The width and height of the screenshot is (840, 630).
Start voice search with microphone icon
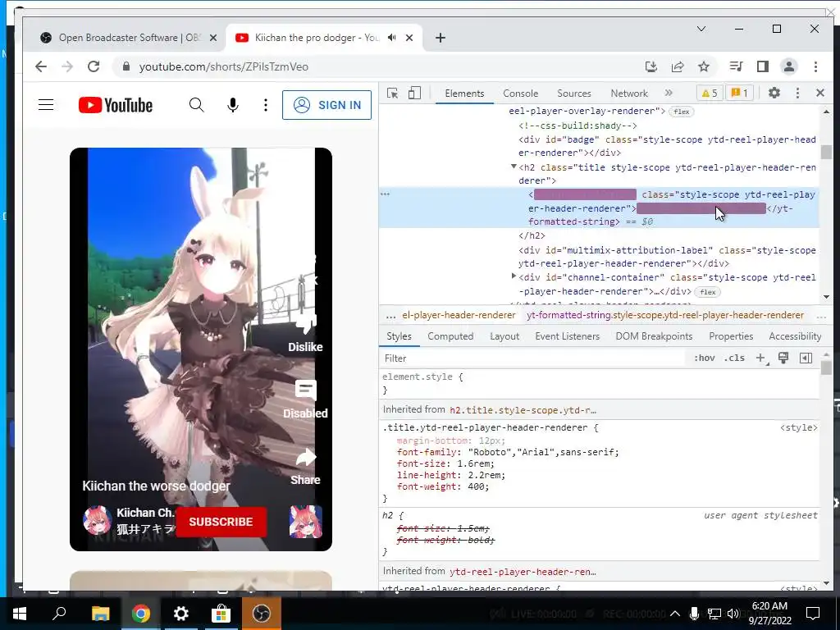click(232, 105)
